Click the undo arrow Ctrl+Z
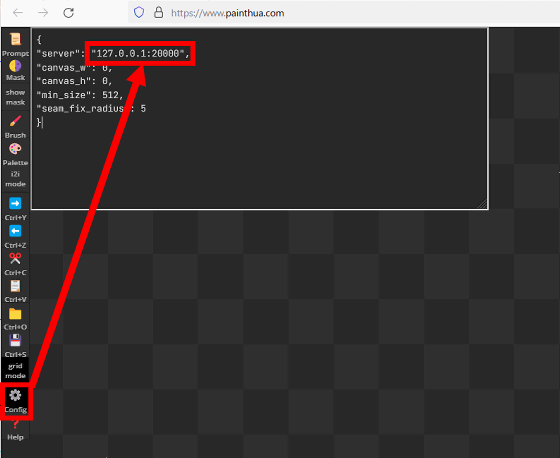 point(15,237)
